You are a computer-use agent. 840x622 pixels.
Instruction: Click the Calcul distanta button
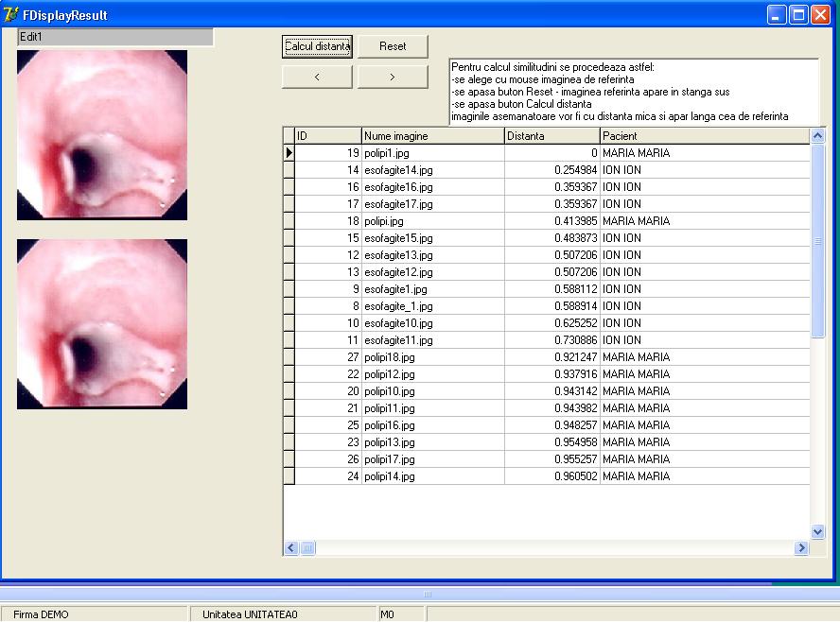pyautogui.click(x=318, y=46)
